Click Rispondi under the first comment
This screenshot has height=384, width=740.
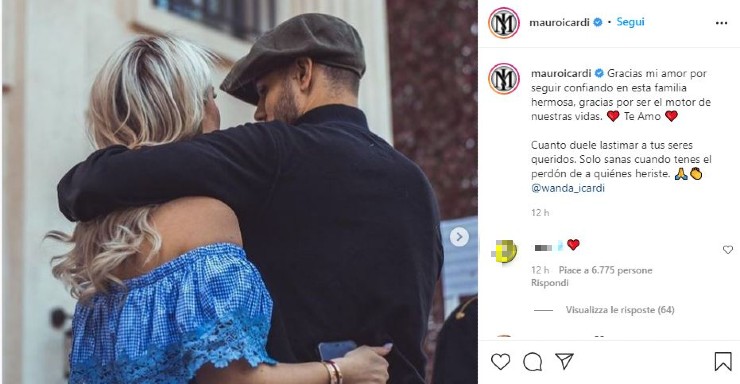[x=549, y=283]
